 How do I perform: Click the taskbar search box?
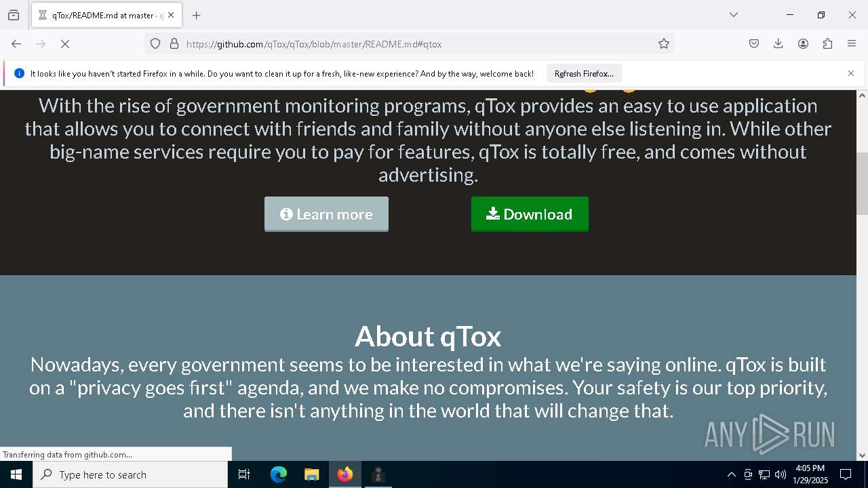point(130,474)
